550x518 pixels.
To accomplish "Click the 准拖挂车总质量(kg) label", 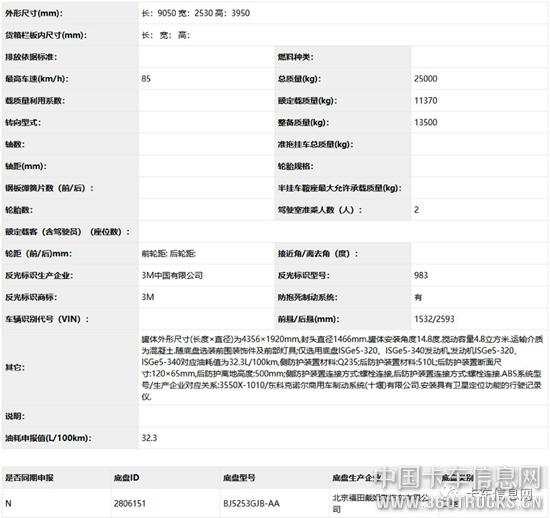I will click(315, 144).
